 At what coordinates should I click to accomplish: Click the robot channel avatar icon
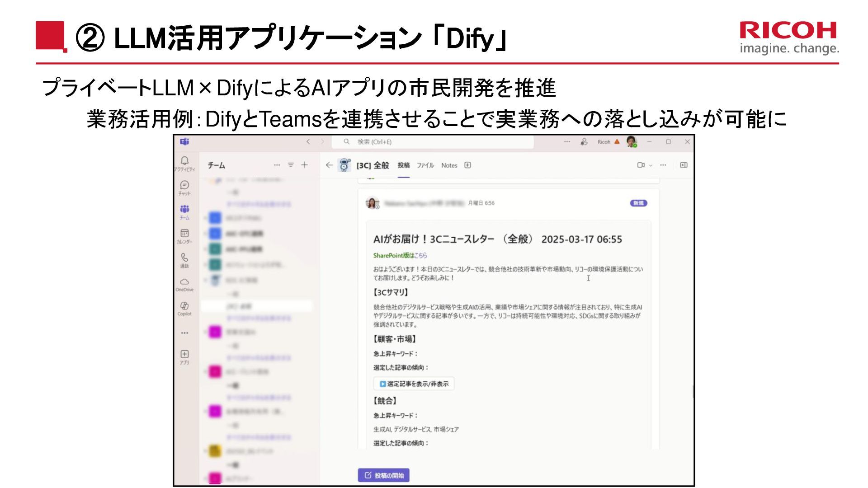344,165
